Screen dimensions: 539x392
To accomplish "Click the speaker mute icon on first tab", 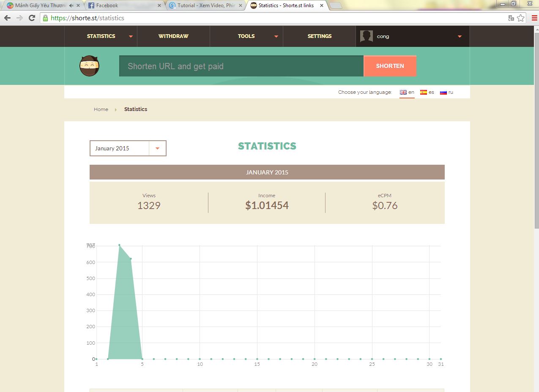I will click(x=71, y=5).
